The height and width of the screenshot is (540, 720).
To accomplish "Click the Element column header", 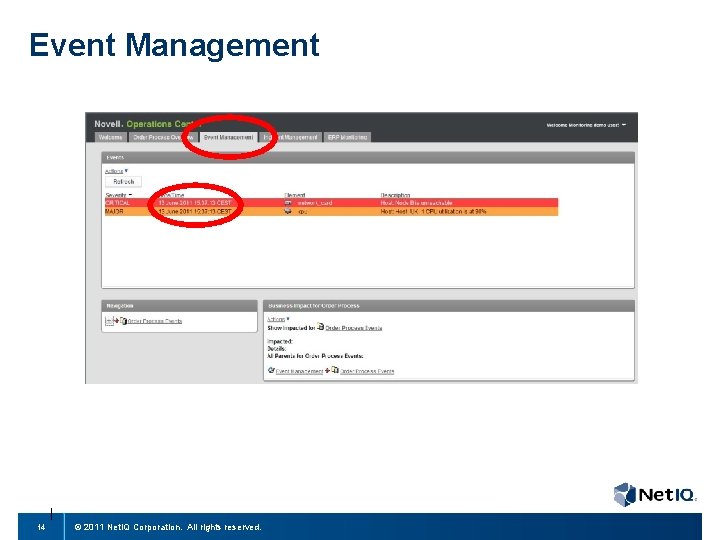I will pyautogui.click(x=295, y=195).
